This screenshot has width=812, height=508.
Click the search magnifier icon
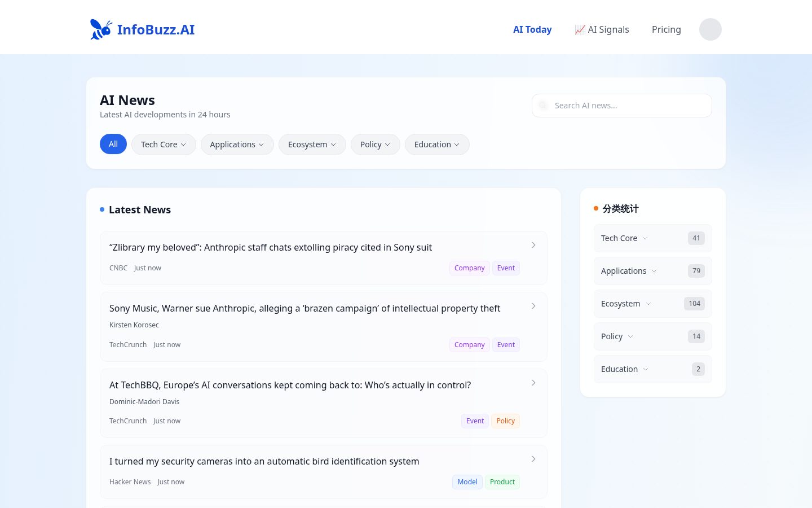[543, 106]
